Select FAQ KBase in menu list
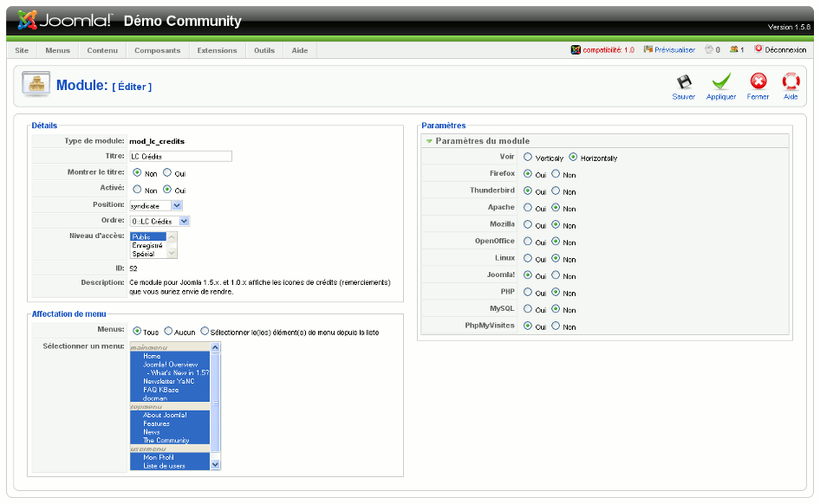Image resolution: width=820 pixels, height=504 pixels. point(170,390)
